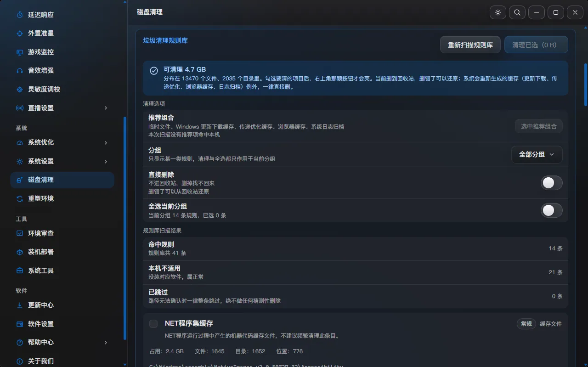Click the 位置：776 value
Image resolution: width=588 pixels, height=367 pixels.
click(289, 351)
